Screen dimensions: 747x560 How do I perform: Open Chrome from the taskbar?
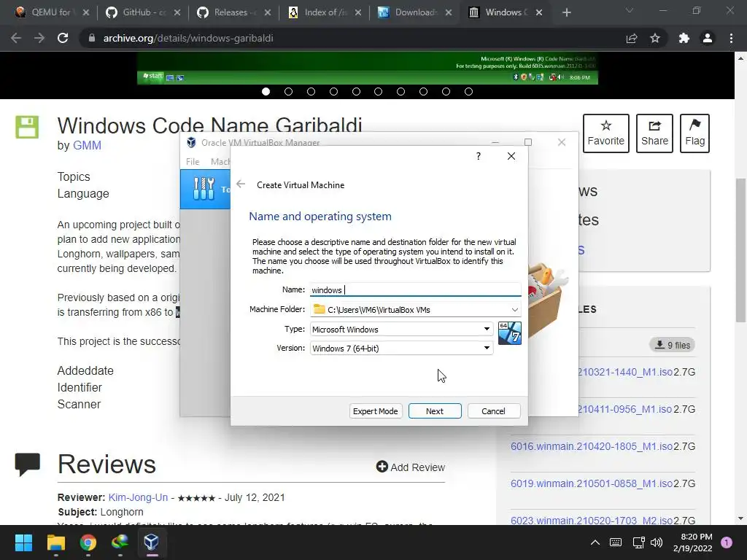[88, 542]
